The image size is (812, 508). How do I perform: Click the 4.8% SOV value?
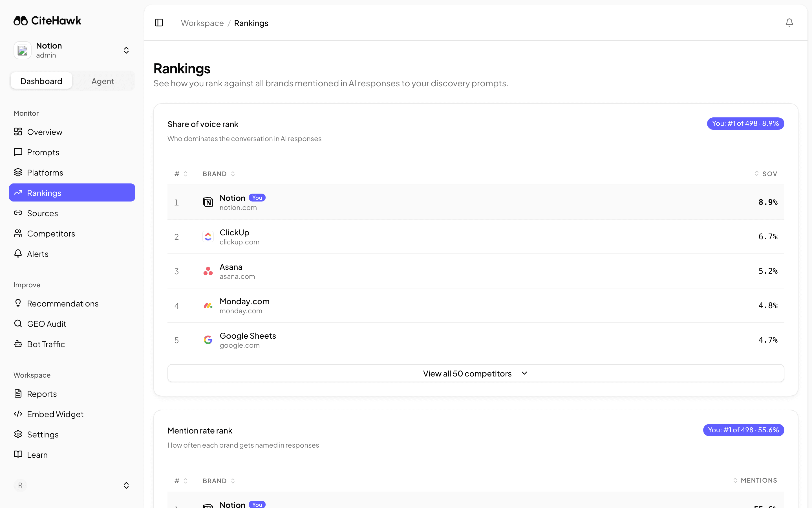768,305
